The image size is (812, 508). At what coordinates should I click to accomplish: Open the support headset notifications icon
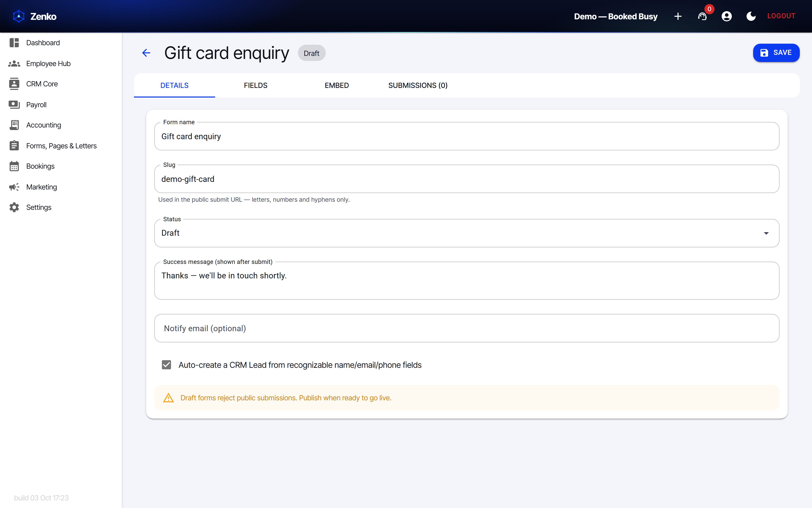(702, 16)
